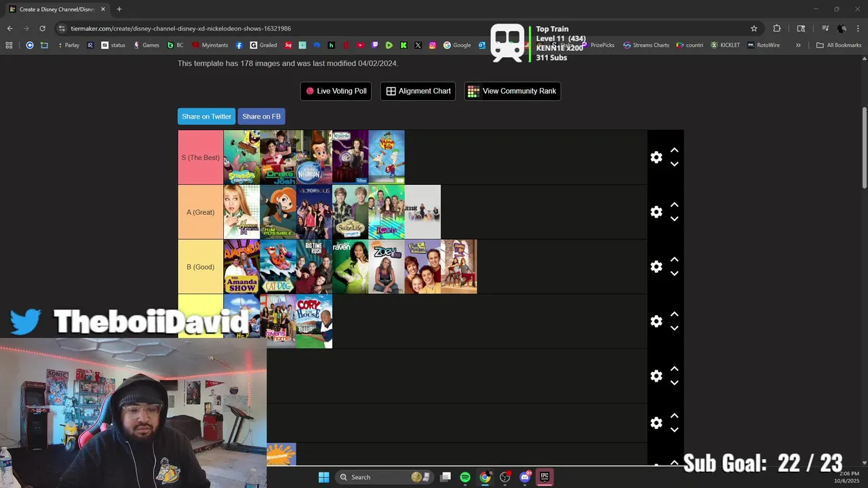Select Jimmy Neutron thumbnail

314,157
